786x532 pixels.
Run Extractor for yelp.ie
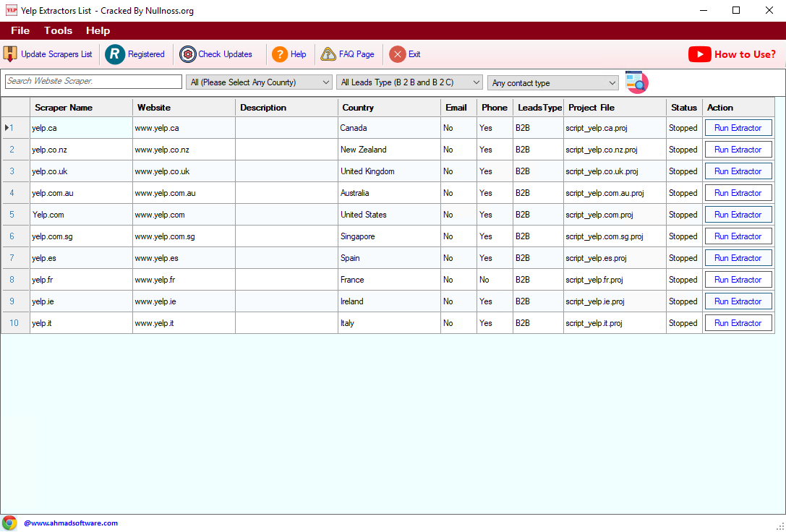click(738, 301)
